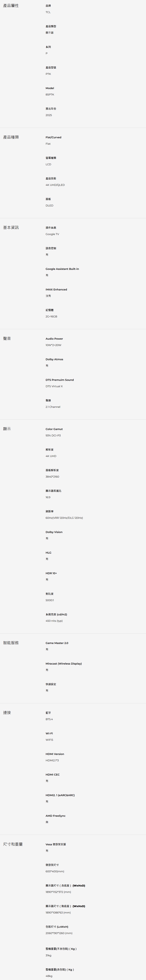Click the brand value TCL

[x=48, y=12]
